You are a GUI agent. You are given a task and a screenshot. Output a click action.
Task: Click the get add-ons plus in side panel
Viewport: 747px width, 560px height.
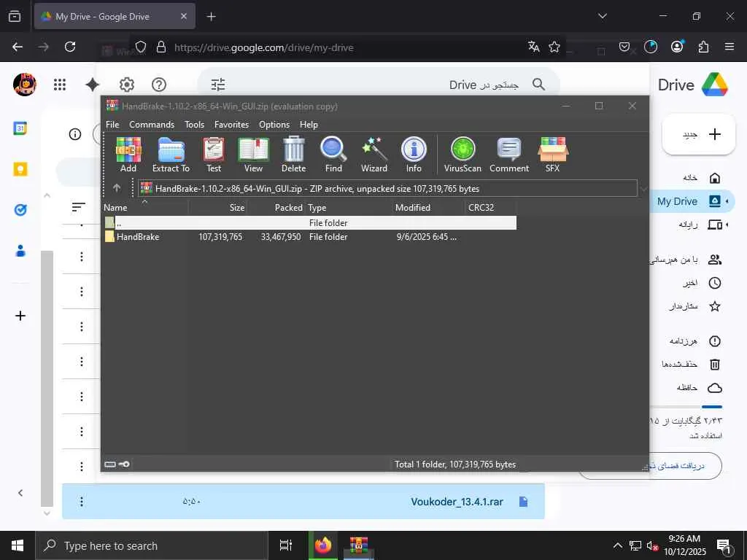pos(20,316)
